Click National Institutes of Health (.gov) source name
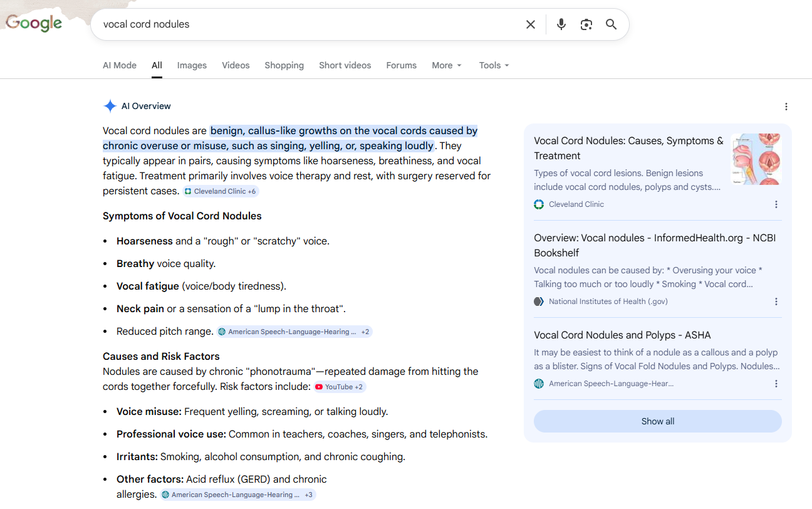 (x=608, y=302)
